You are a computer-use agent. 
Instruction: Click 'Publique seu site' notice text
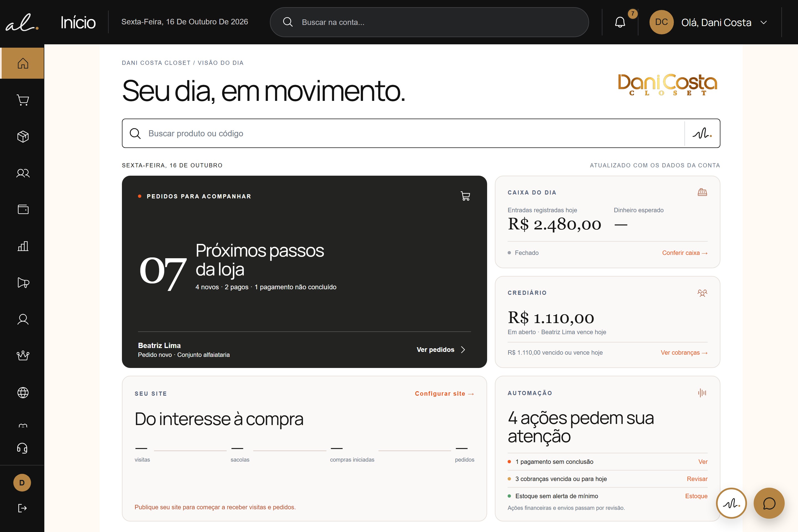click(x=215, y=507)
